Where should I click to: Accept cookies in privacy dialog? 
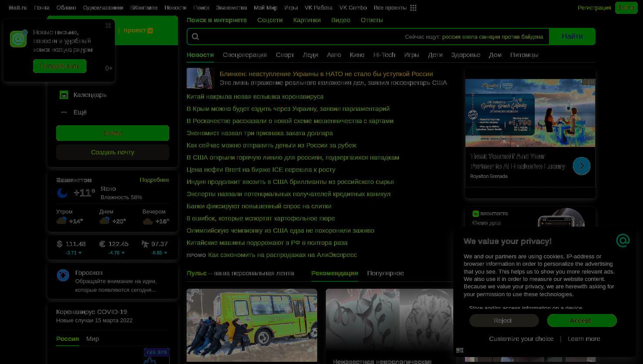(582, 321)
